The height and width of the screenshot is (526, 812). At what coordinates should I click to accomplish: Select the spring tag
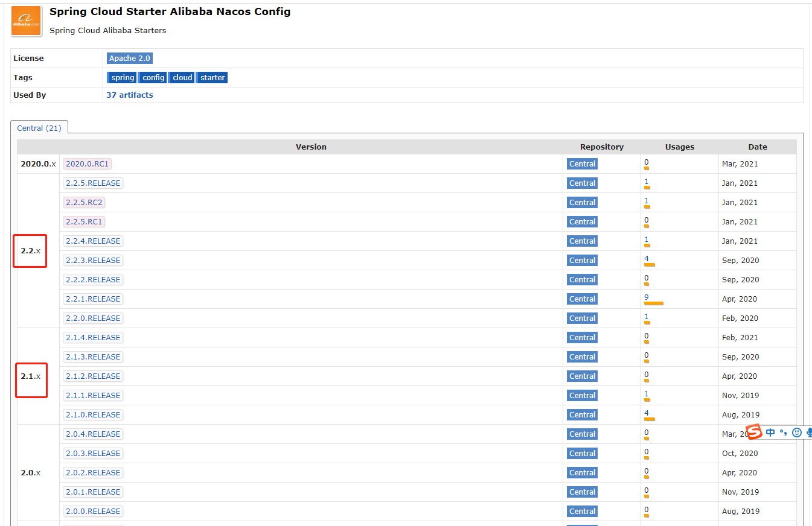click(123, 78)
